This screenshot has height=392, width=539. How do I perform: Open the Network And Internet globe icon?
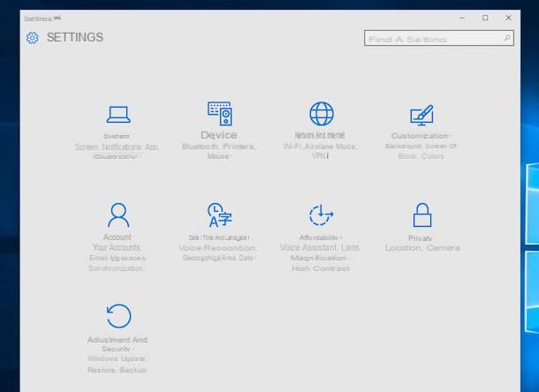[x=322, y=114]
